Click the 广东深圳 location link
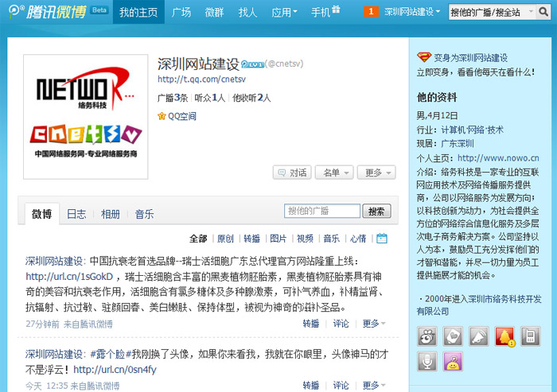This screenshot has height=392, width=557. coord(458,144)
